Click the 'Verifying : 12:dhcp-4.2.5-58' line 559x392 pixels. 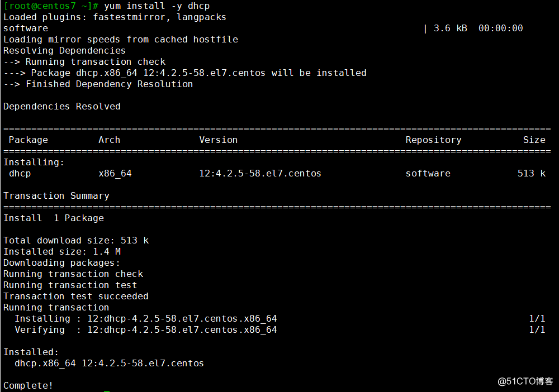pyautogui.click(x=146, y=329)
